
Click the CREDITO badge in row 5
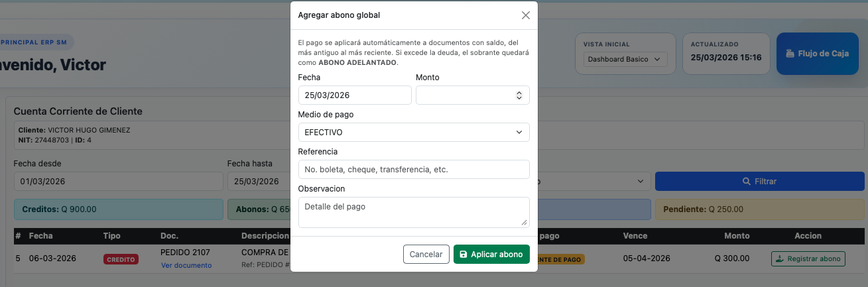point(121,260)
